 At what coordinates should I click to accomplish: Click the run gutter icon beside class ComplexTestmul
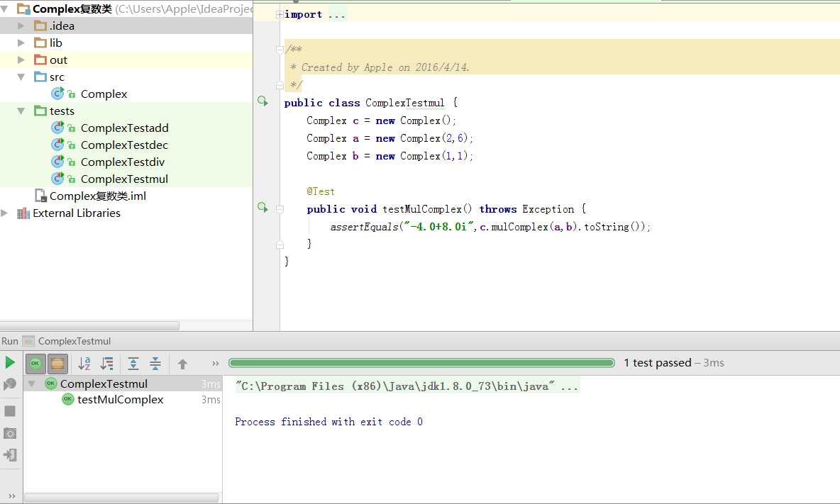pyautogui.click(x=262, y=101)
